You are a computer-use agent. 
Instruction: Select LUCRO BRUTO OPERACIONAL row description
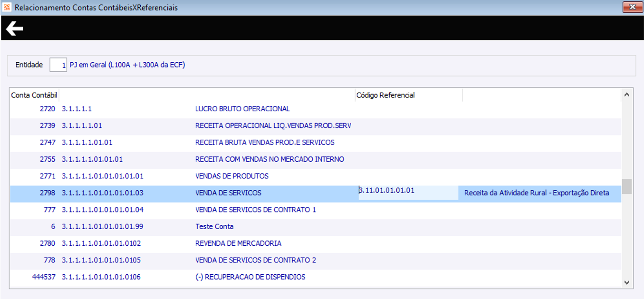[x=242, y=109]
